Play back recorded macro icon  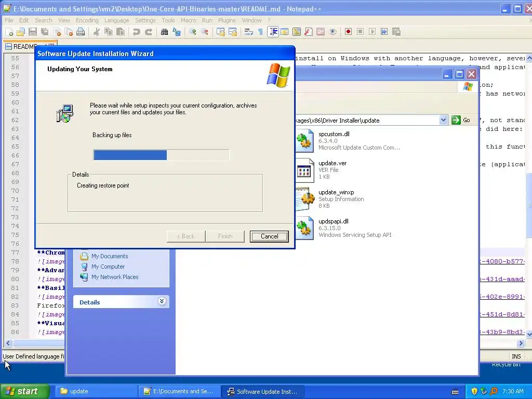click(372, 32)
